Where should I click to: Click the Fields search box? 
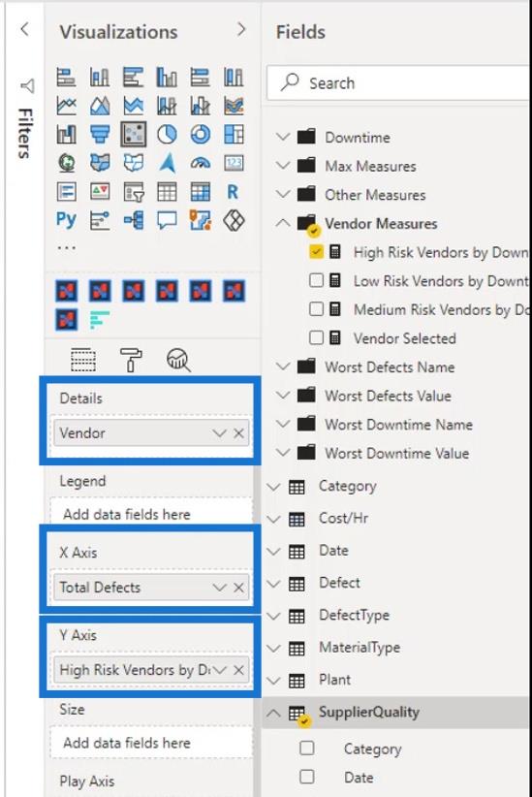coord(399,82)
